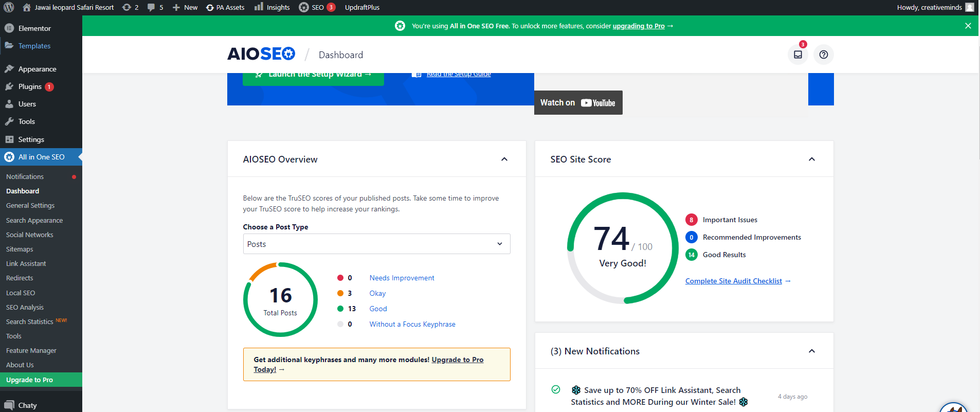Open Search Statistics submenu item
This screenshot has width=980, height=412.
(x=30, y=321)
